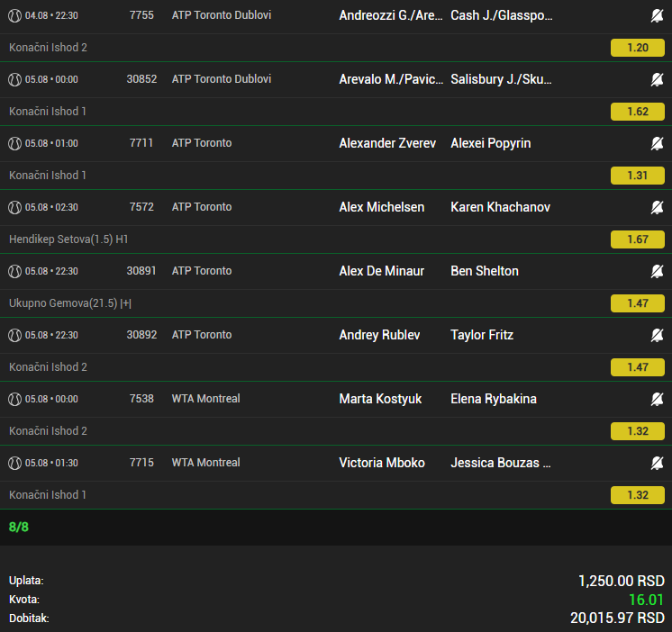The height and width of the screenshot is (632, 672).
Task: Click ATP Toronto Dublovi label for match 7755
Action: (x=221, y=15)
